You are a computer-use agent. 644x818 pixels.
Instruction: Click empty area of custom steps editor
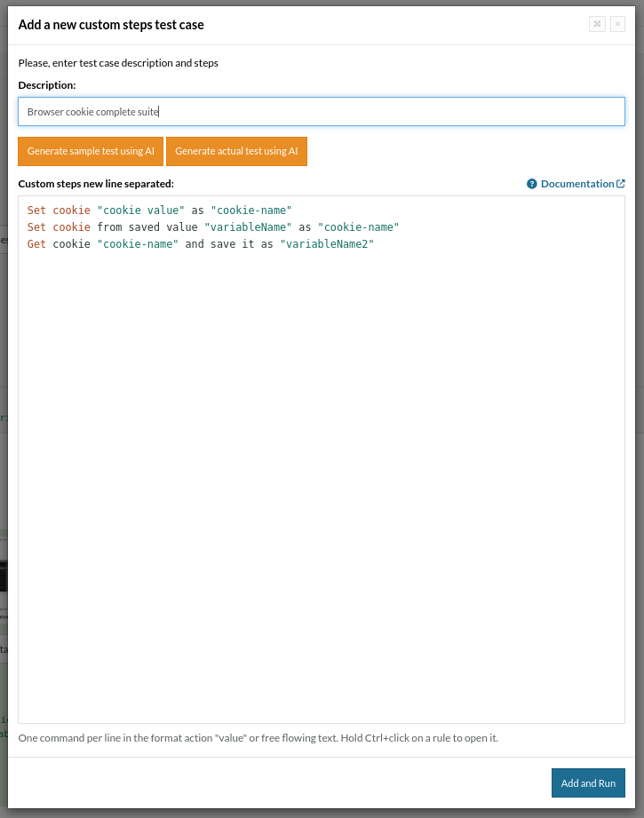tap(321, 488)
